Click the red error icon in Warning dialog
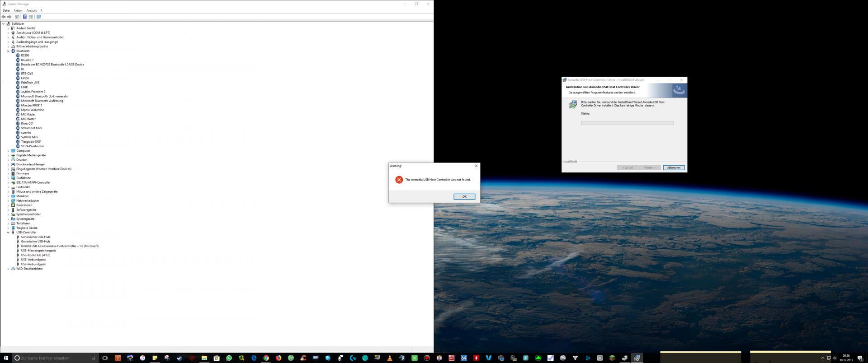This screenshot has height=363, width=868. click(x=399, y=180)
